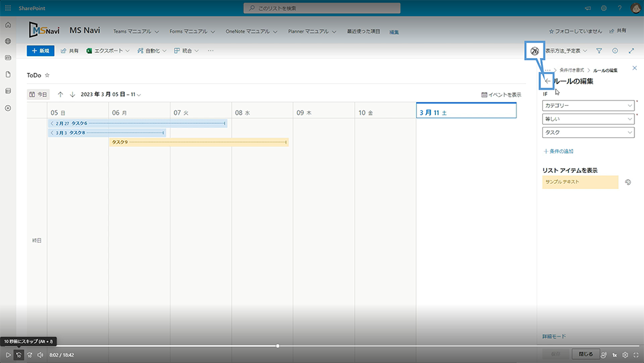Screen dimensions: 644x363
Task: Open the カテゴリー column dropdown
Action: [x=588, y=106]
